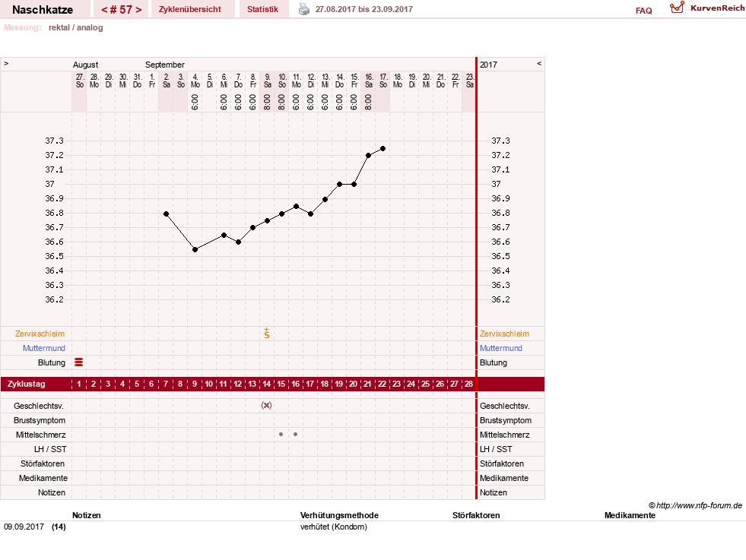
Task: Click the Notizen column header below the chart
Action: (86, 515)
